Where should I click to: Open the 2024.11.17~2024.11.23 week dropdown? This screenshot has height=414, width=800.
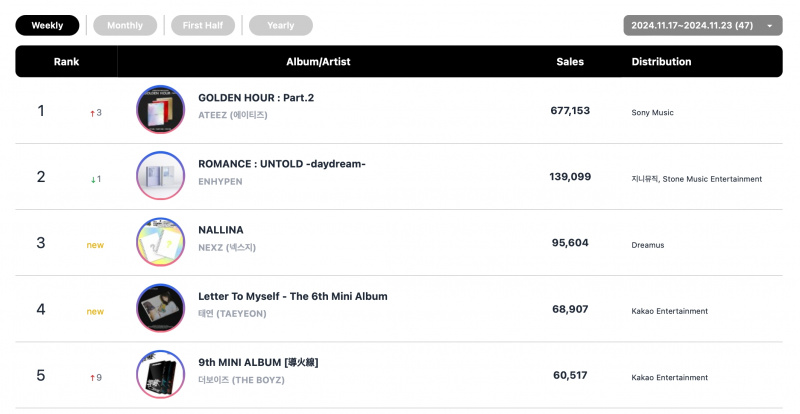703,26
